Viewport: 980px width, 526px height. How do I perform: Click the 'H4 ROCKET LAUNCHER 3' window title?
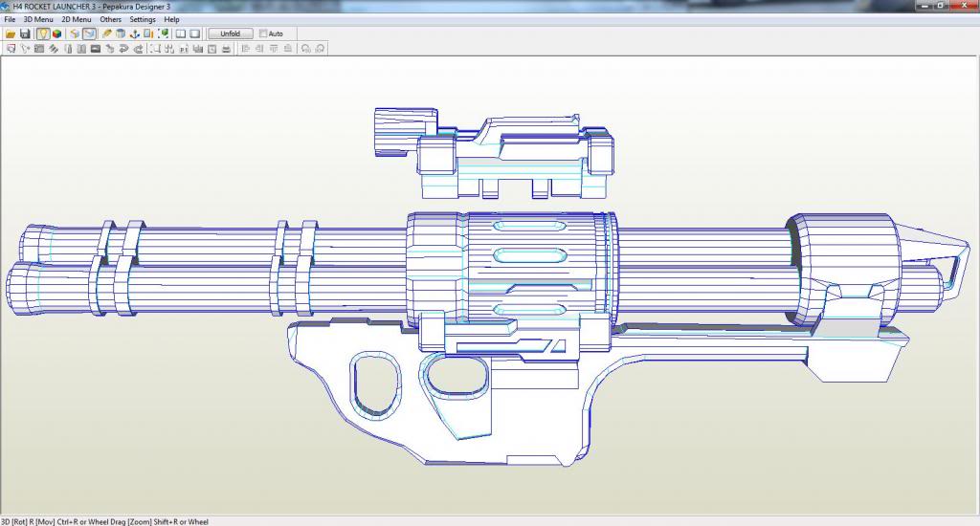[x=55, y=7]
